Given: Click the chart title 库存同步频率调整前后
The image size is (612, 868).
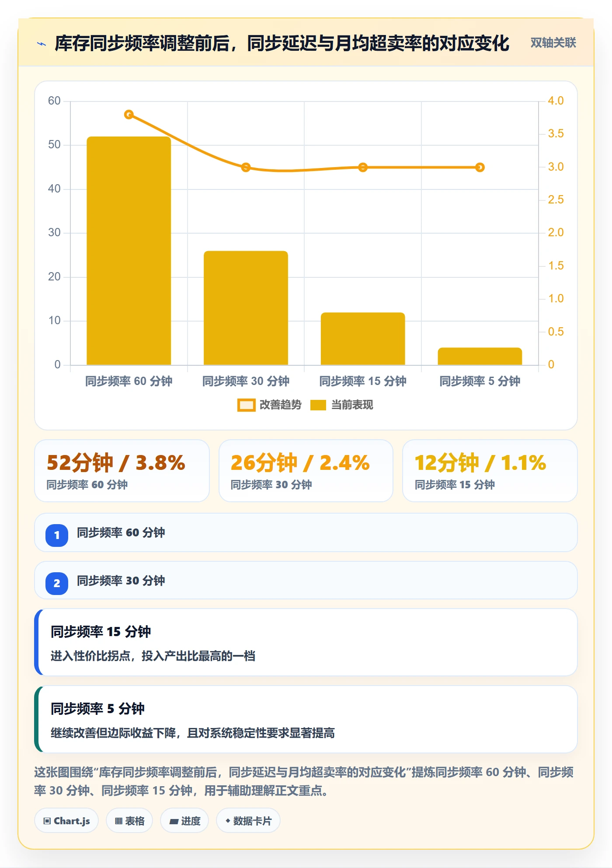Looking at the screenshot, I should (142, 43).
